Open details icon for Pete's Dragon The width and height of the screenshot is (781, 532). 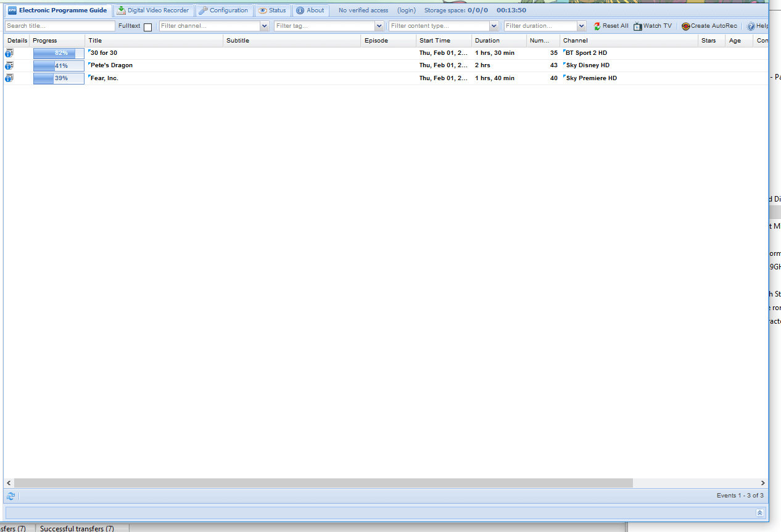coord(9,65)
